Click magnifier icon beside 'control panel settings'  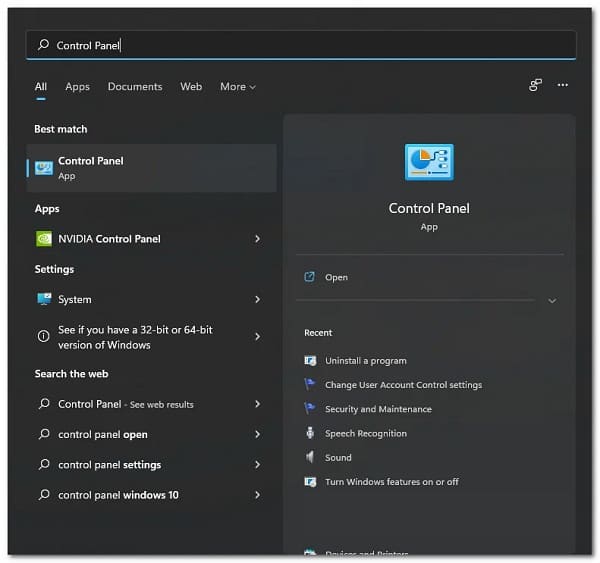click(44, 464)
